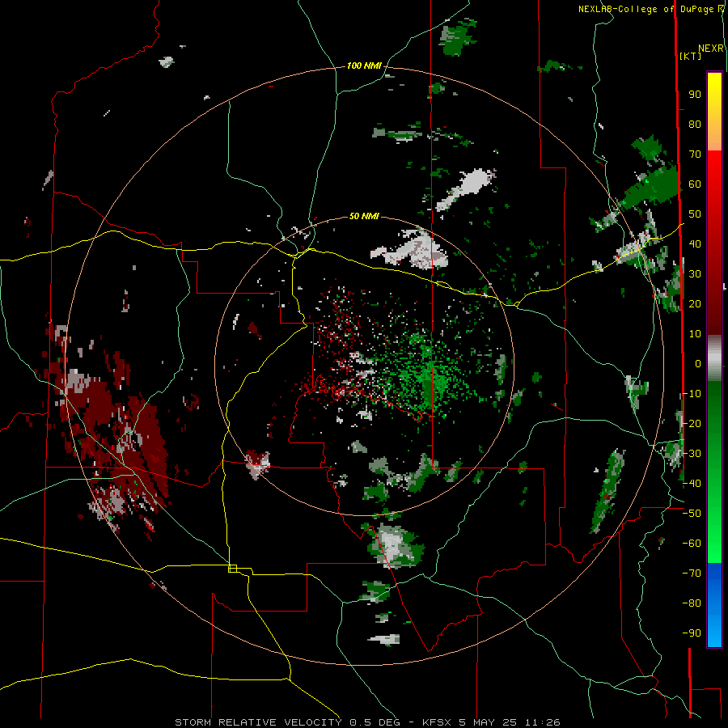
Task: Click the positive 30 value on velocity scale
Action: (x=695, y=274)
